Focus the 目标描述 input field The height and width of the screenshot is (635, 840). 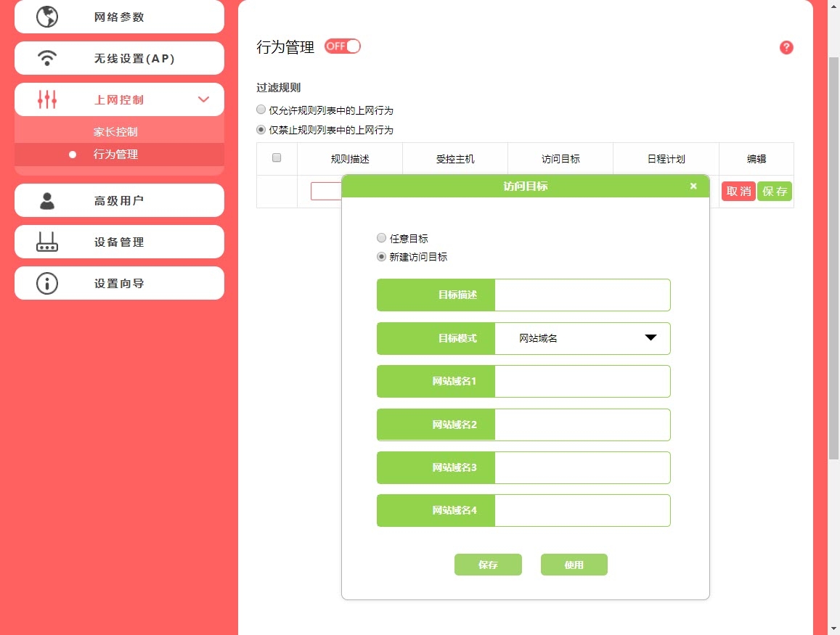click(x=582, y=295)
